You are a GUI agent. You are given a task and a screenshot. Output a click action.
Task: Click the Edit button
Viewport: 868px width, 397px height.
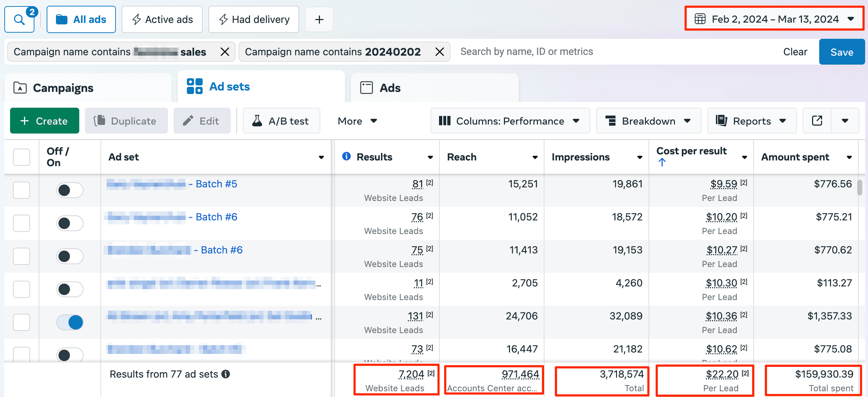point(202,121)
